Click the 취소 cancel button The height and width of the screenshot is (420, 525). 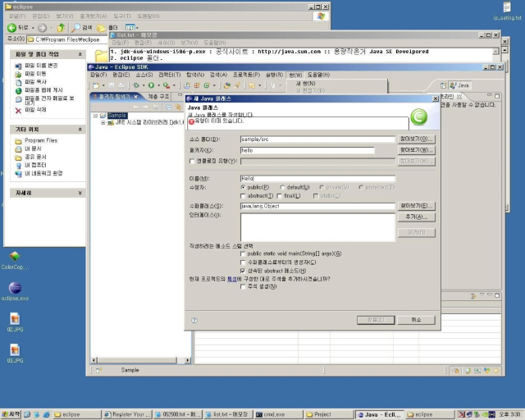[x=416, y=320]
